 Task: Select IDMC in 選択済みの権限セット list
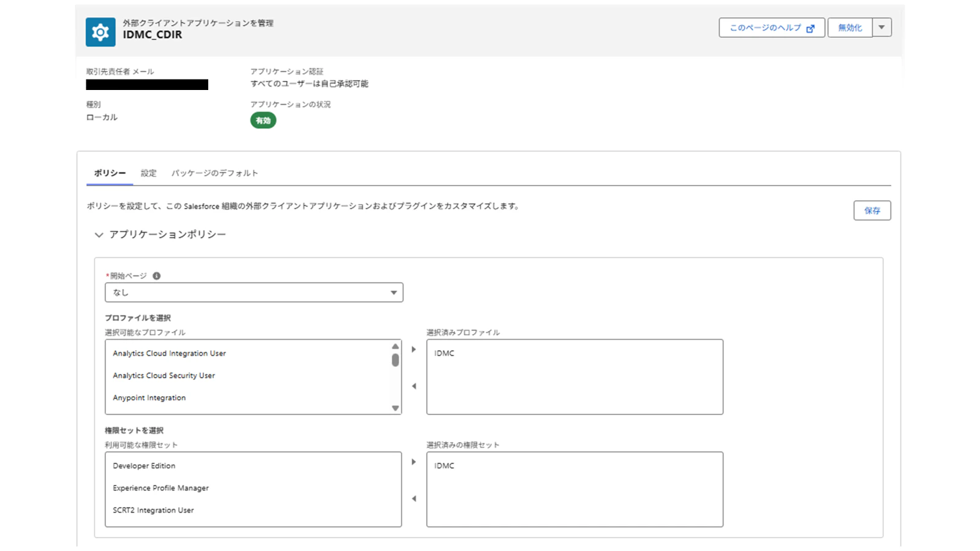[444, 466]
